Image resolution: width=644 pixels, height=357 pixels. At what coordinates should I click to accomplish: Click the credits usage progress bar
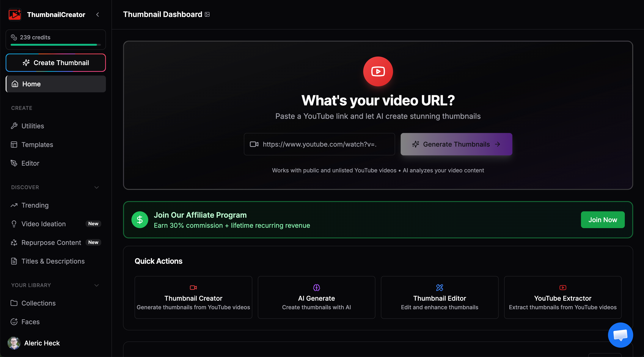tap(56, 45)
